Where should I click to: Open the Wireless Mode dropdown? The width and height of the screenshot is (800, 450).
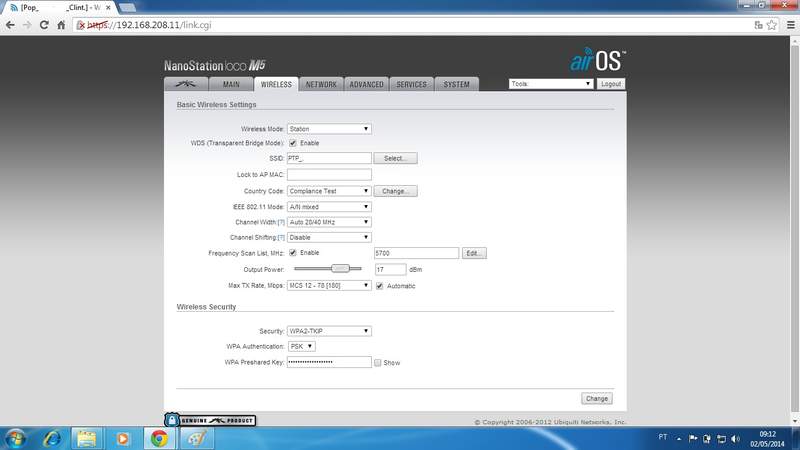[329, 129]
